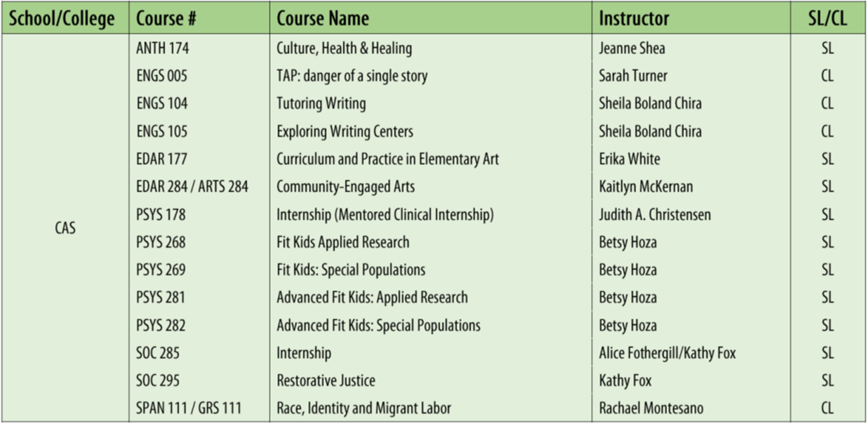This screenshot has width=868, height=424.
Task: Select Exploring Writing Centers course name
Action: tap(345, 131)
